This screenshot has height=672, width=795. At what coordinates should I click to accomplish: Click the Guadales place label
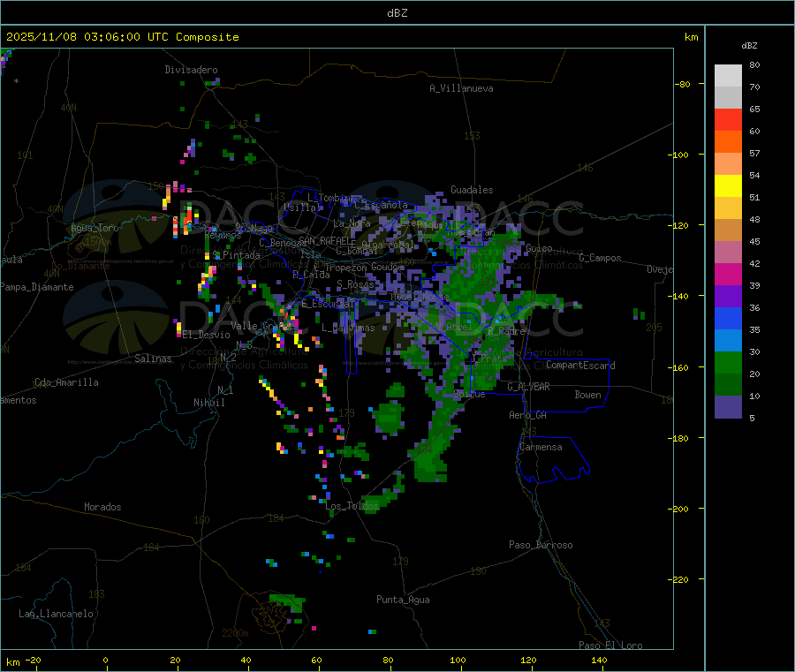coord(472,190)
